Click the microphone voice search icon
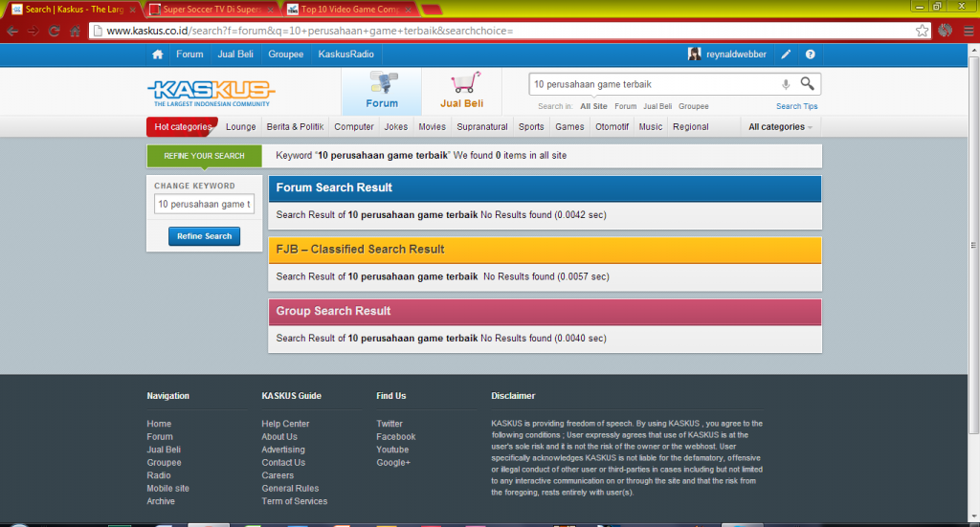Screen dimensions: 980x527 [786, 84]
